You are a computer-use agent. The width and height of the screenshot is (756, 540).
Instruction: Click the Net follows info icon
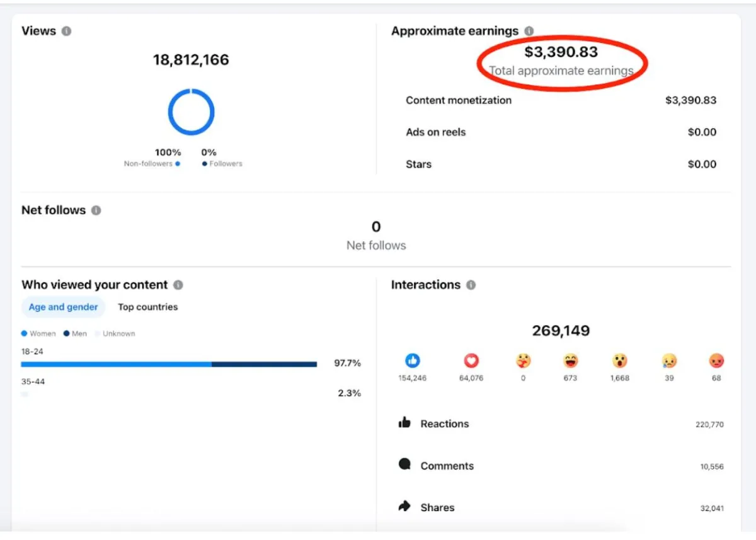click(x=96, y=210)
